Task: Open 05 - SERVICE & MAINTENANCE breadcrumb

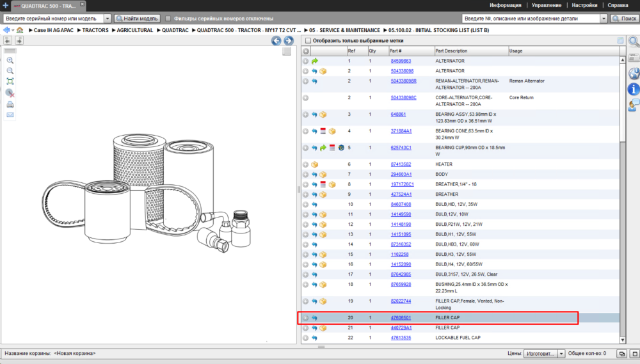Action: (x=344, y=30)
